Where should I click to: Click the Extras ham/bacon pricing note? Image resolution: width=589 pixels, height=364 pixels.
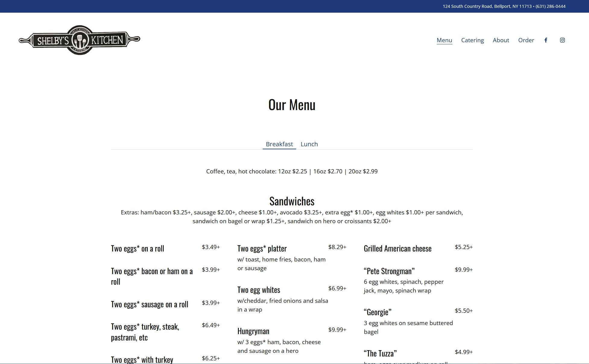292,217
